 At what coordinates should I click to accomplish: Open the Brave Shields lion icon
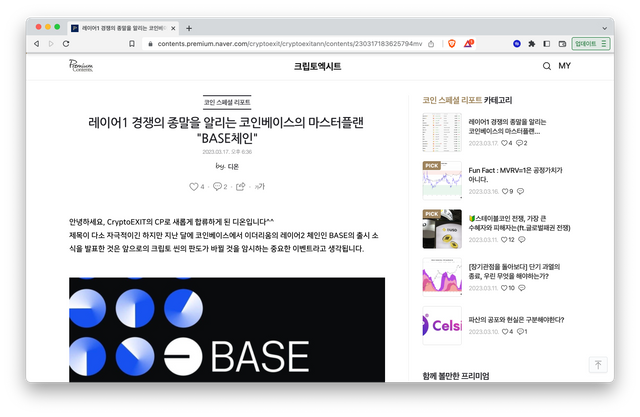coord(452,44)
